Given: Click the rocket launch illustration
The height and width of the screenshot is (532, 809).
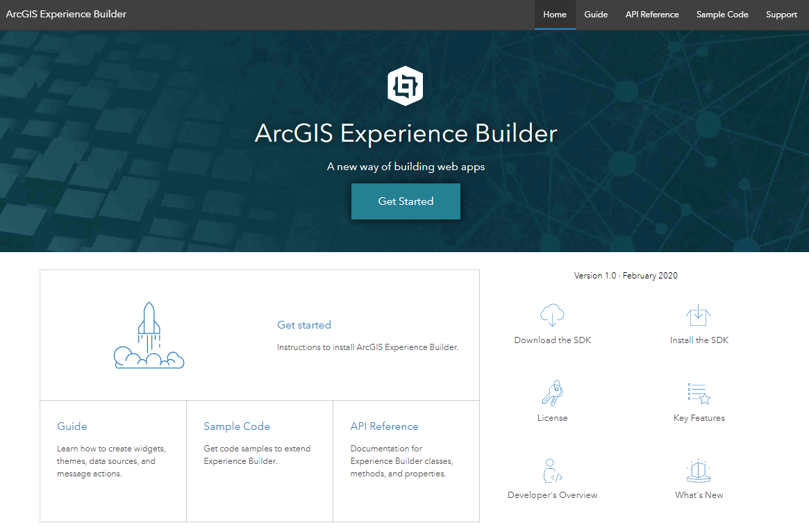Looking at the screenshot, I should pyautogui.click(x=149, y=335).
